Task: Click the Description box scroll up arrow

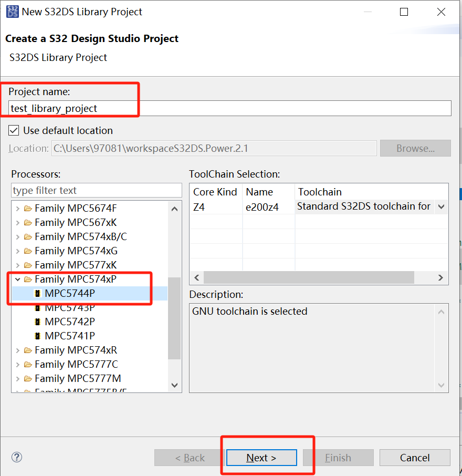Action: click(x=442, y=312)
